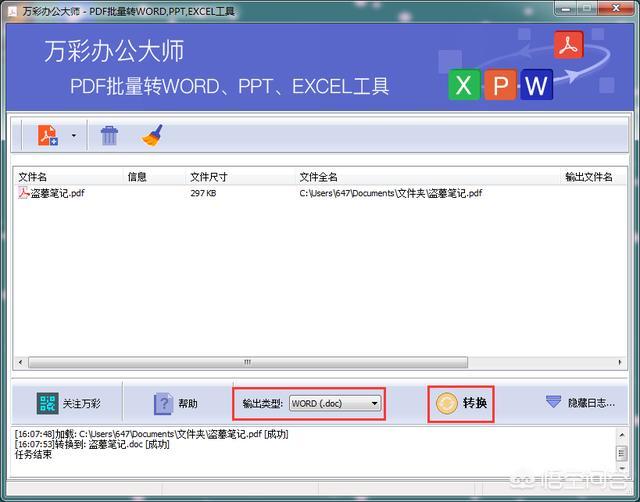Click the blue collapse icon beside 隐藏日志
Screen dimensions: 640x502
click(x=553, y=401)
